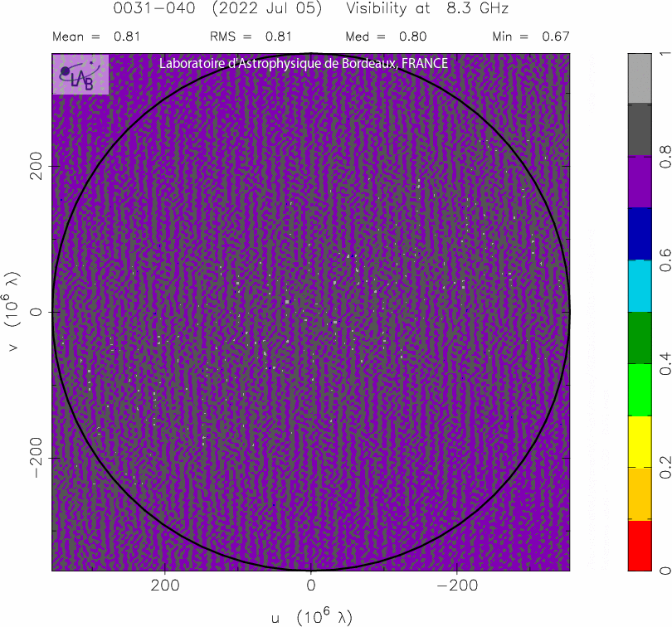Choose the purple color bar segment

pos(640,182)
